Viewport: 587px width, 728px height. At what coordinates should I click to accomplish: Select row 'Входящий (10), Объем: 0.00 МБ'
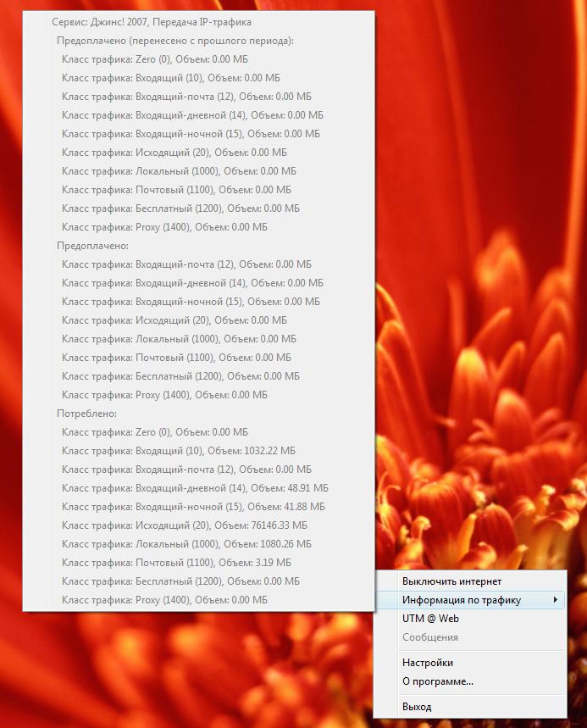(x=198, y=78)
